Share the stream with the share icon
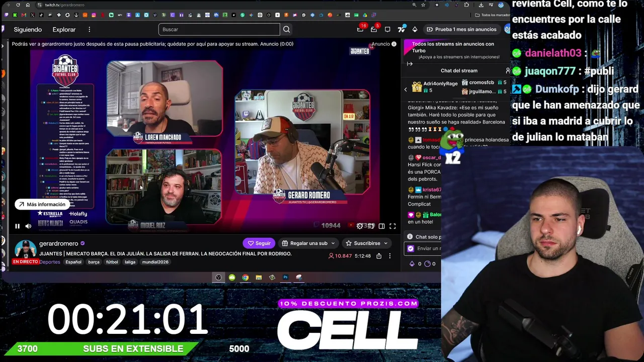 (379, 256)
